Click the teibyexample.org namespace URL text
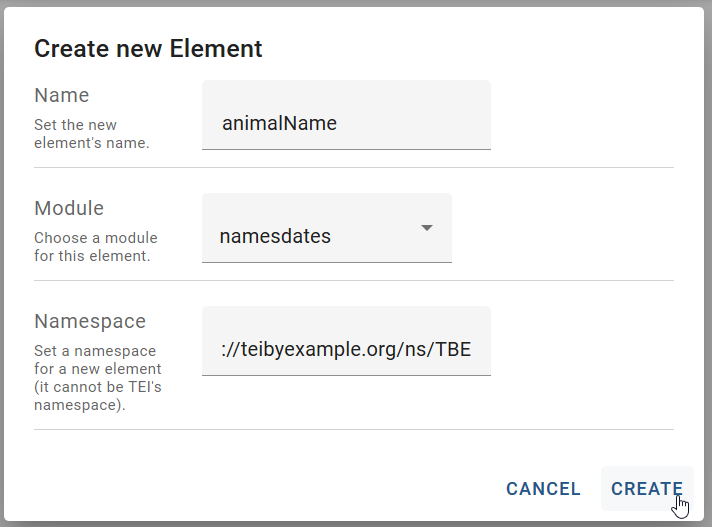Image resolution: width=712 pixels, height=527 pixels. coord(346,350)
